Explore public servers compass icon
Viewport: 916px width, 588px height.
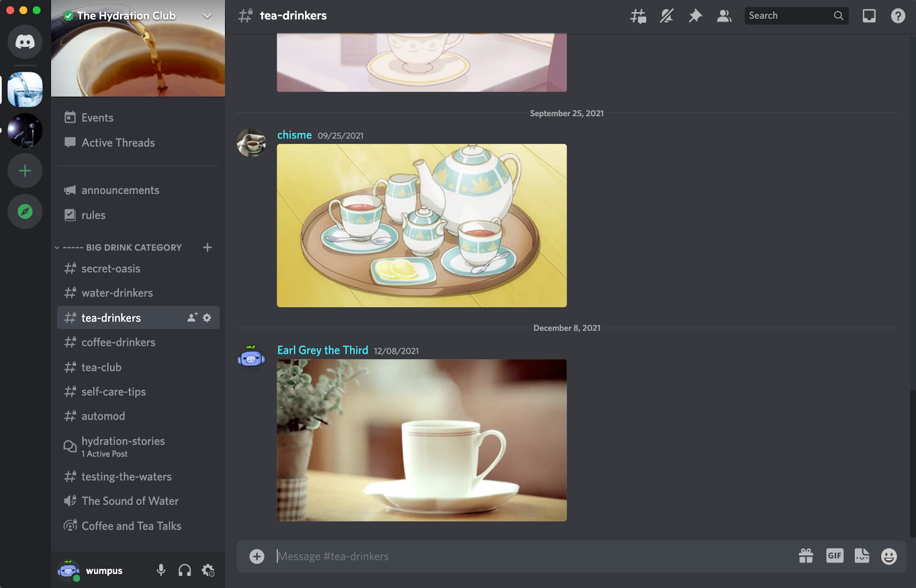(x=25, y=212)
